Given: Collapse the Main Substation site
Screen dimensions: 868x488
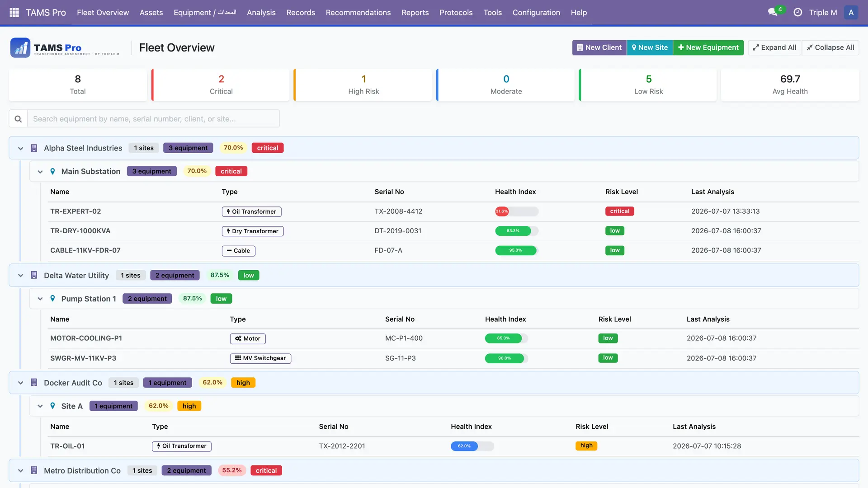Looking at the screenshot, I should [x=40, y=172].
